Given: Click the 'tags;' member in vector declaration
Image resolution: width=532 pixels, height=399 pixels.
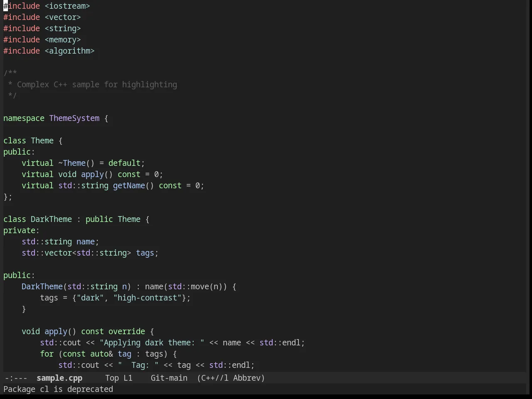Looking at the screenshot, I should (x=147, y=253).
